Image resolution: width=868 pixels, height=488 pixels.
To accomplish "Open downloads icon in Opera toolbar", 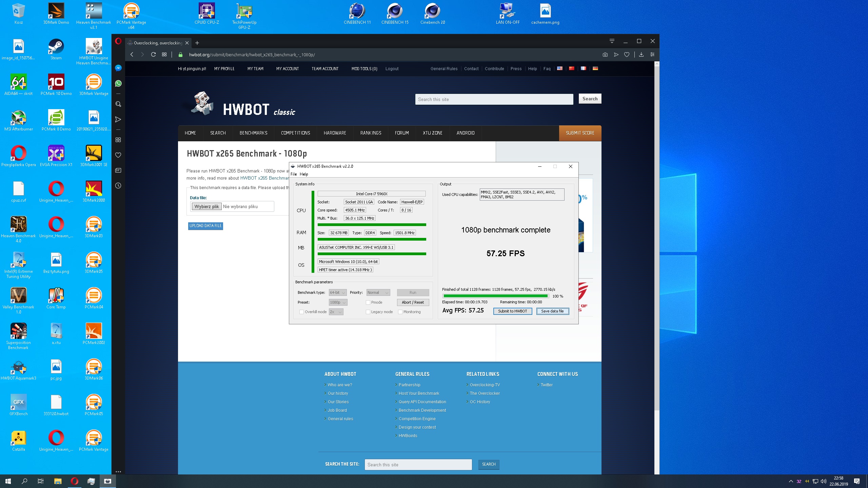I will [x=641, y=55].
